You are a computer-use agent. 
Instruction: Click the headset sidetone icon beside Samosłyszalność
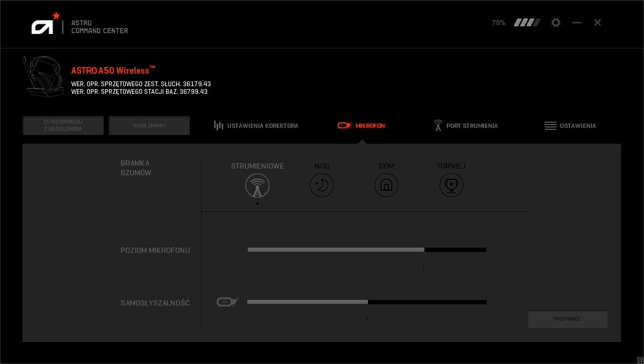coord(227,302)
